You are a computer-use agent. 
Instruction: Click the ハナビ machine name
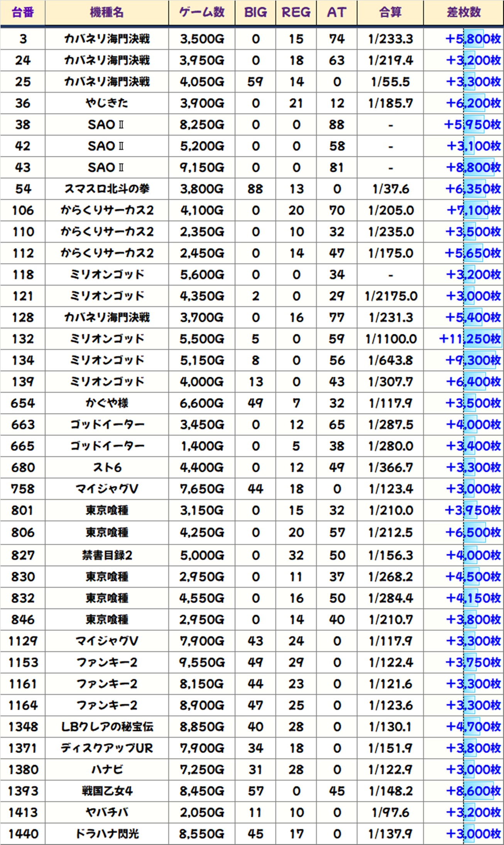(x=107, y=769)
